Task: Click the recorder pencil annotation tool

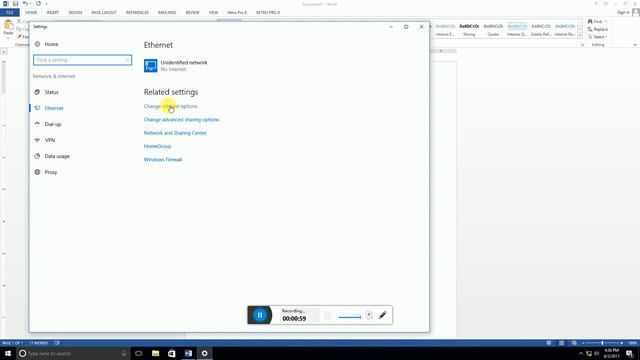Action: (x=382, y=315)
